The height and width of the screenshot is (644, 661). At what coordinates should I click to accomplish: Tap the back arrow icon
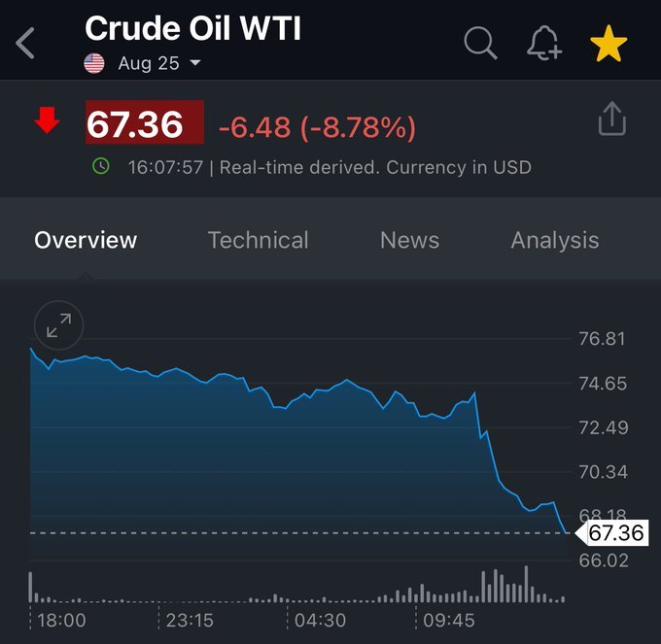(25, 43)
